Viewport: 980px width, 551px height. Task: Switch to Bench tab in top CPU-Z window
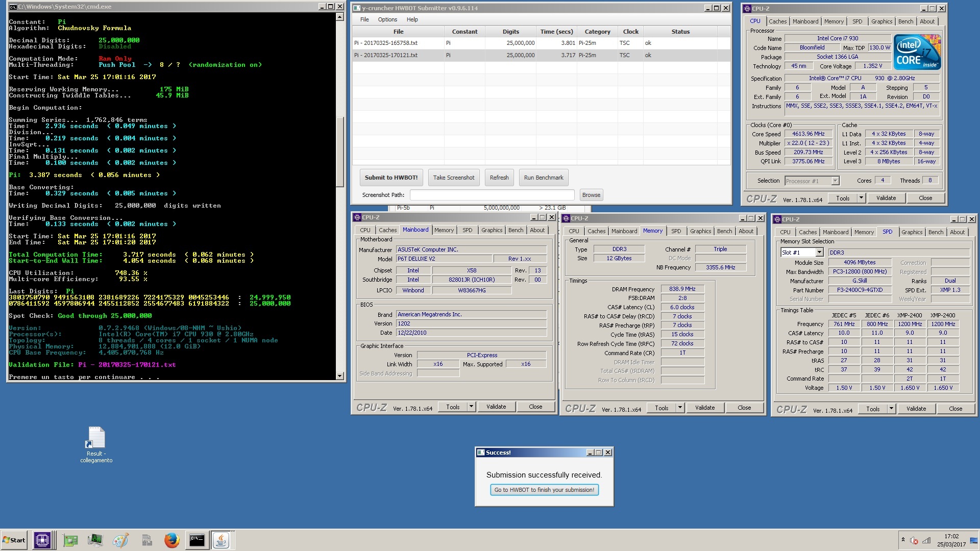pyautogui.click(x=905, y=21)
